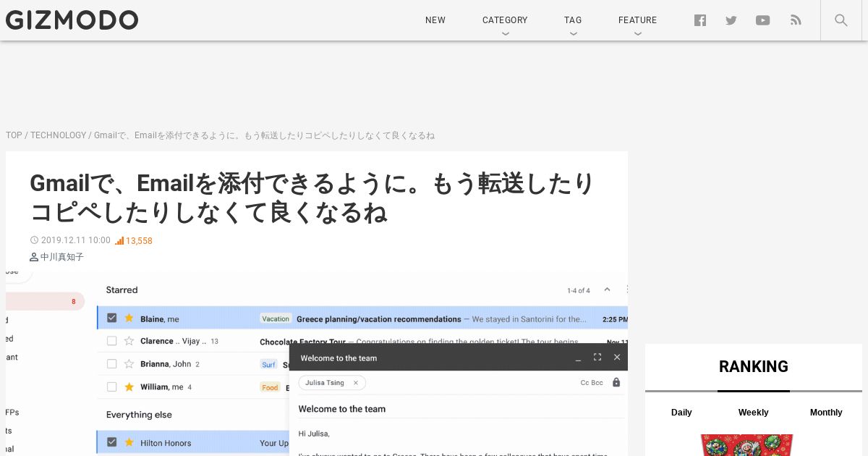Switch ranking to Daily tab

click(x=681, y=413)
